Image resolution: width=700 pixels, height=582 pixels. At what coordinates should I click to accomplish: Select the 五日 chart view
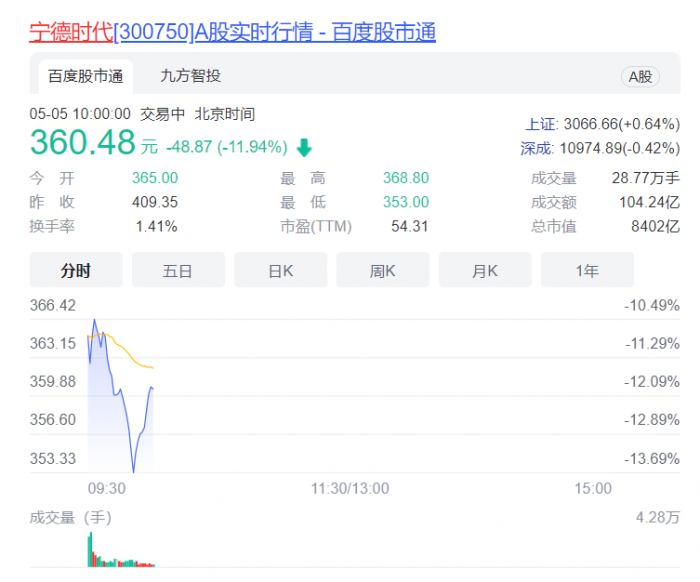tap(178, 270)
